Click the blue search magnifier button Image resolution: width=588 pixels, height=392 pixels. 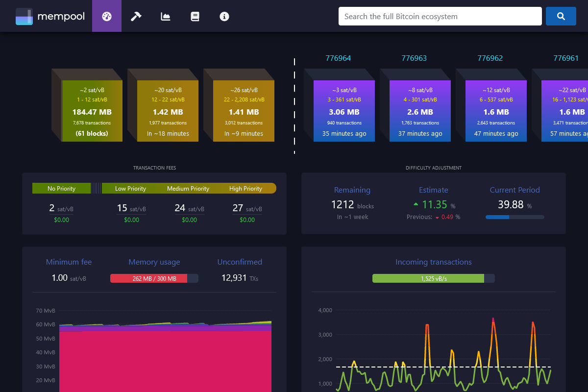[x=561, y=16]
